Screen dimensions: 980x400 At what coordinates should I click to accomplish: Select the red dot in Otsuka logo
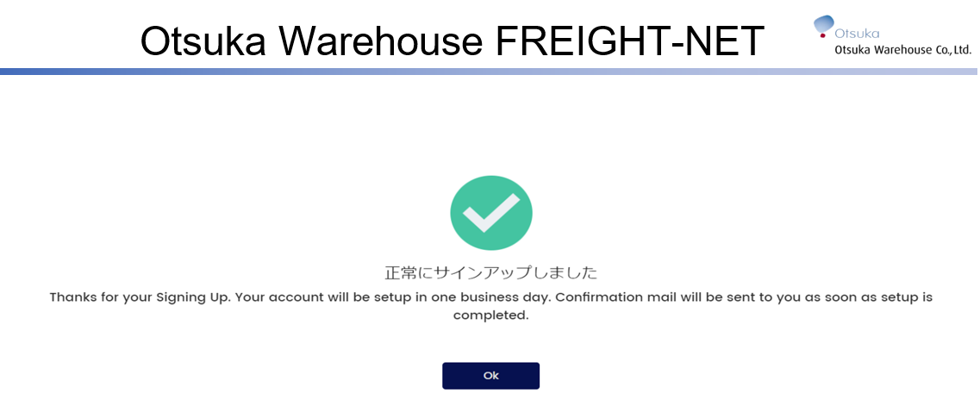click(823, 35)
